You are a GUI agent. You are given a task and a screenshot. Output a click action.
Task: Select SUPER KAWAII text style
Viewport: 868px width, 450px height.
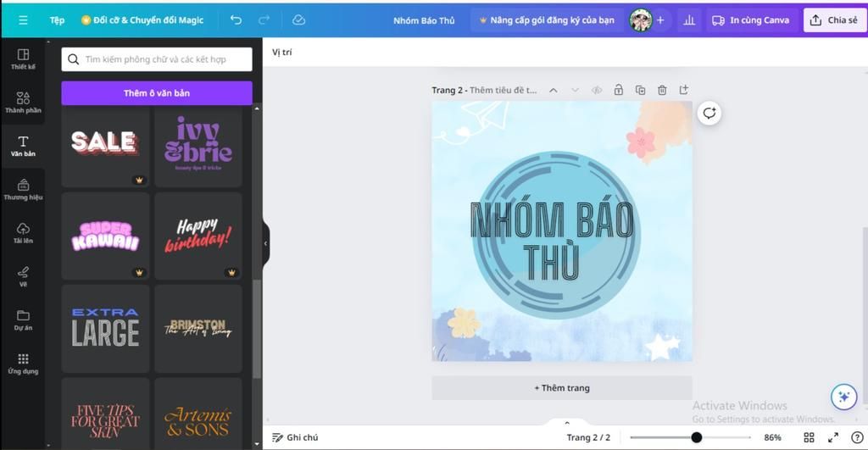[x=105, y=236]
